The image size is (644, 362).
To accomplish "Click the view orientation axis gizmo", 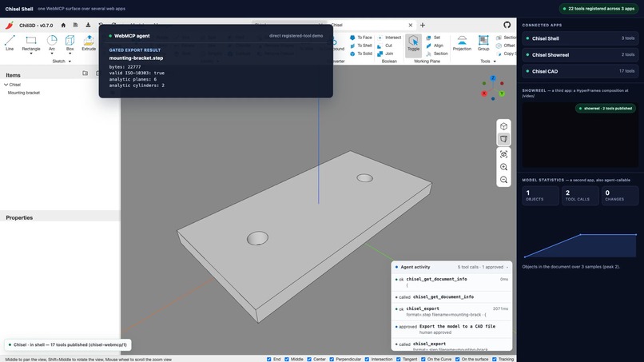I will click(493, 89).
